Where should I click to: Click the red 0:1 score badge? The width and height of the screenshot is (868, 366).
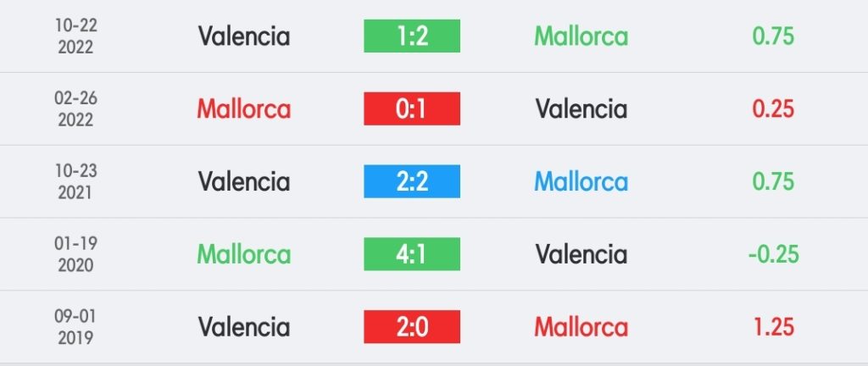412,109
